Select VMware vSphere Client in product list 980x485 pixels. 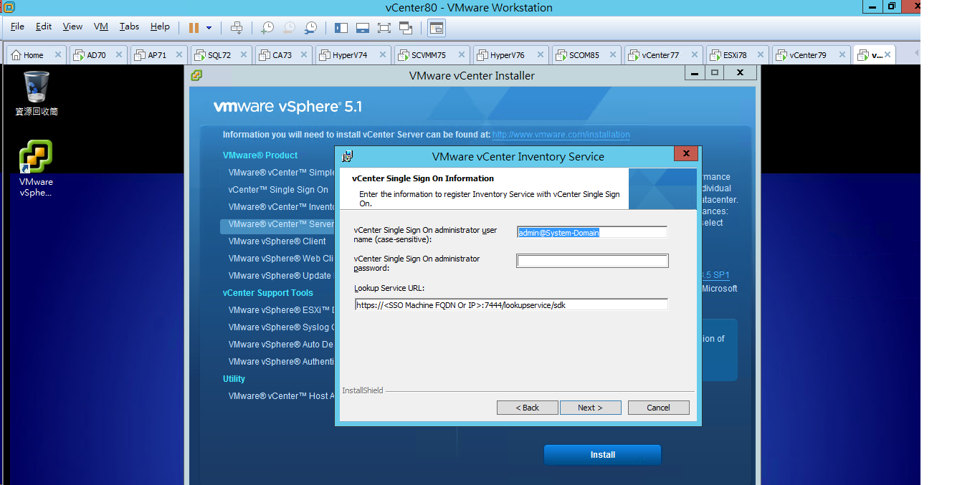277,241
